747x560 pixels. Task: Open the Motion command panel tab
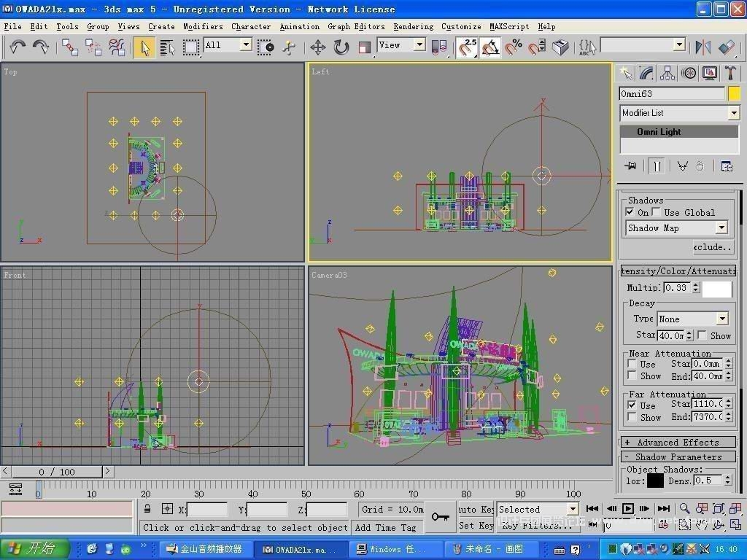(689, 73)
